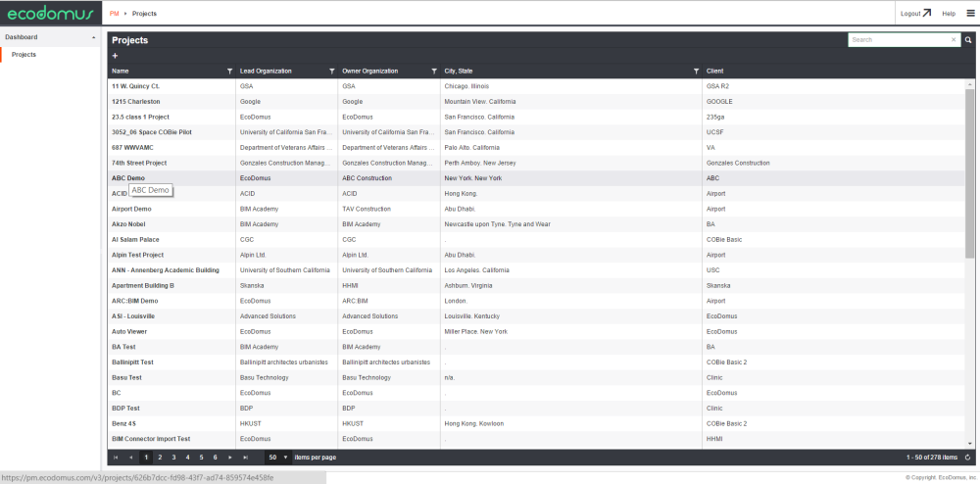Go to page 2

coord(160,458)
